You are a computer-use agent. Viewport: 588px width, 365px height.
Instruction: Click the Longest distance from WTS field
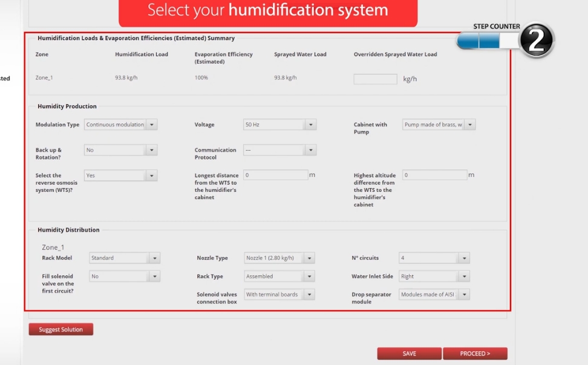point(276,175)
